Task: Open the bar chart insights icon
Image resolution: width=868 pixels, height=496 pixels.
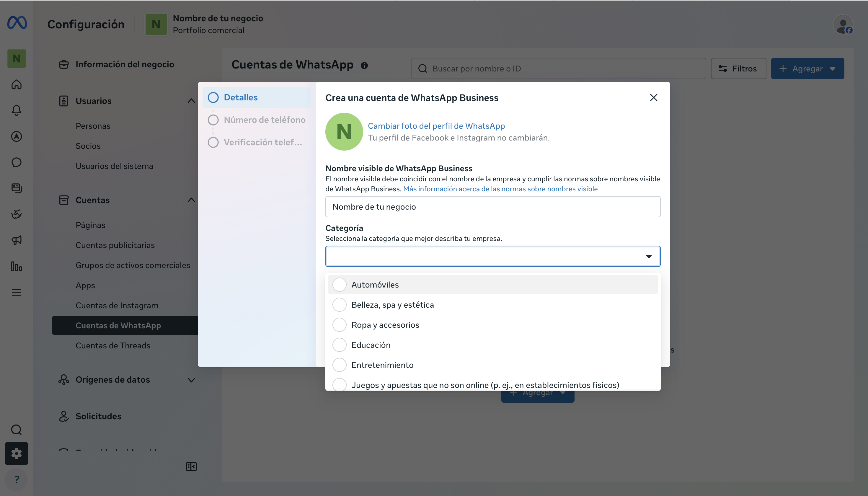Action: (x=16, y=266)
